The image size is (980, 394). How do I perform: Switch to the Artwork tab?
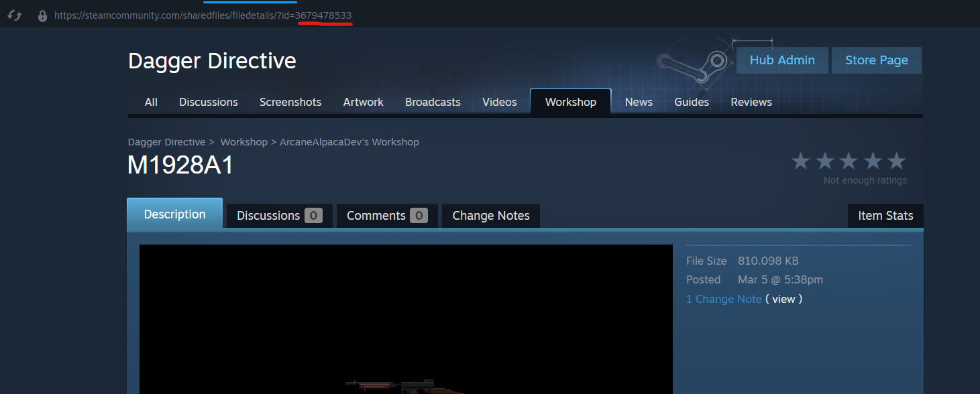[363, 102]
